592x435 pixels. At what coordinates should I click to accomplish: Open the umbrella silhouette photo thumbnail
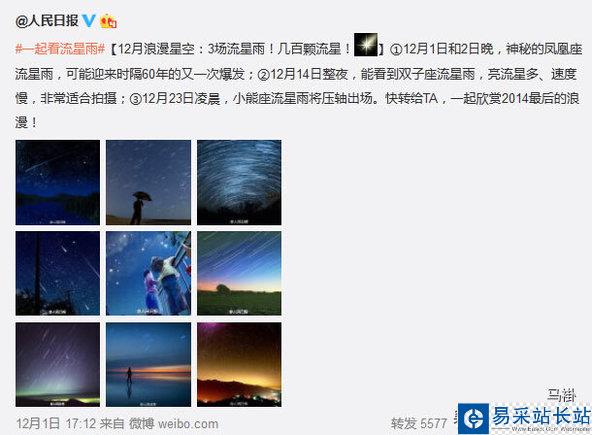click(x=148, y=182)
